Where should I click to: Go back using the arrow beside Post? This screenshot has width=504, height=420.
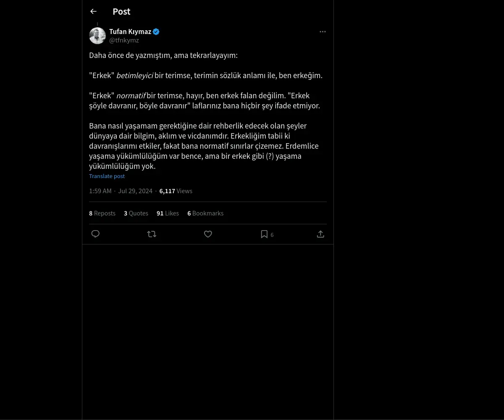93,12
